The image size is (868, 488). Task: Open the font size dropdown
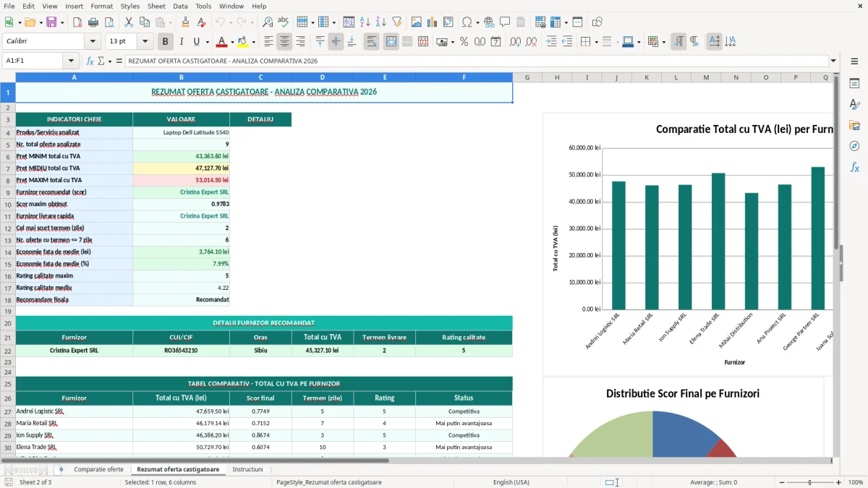pos(145,42)
